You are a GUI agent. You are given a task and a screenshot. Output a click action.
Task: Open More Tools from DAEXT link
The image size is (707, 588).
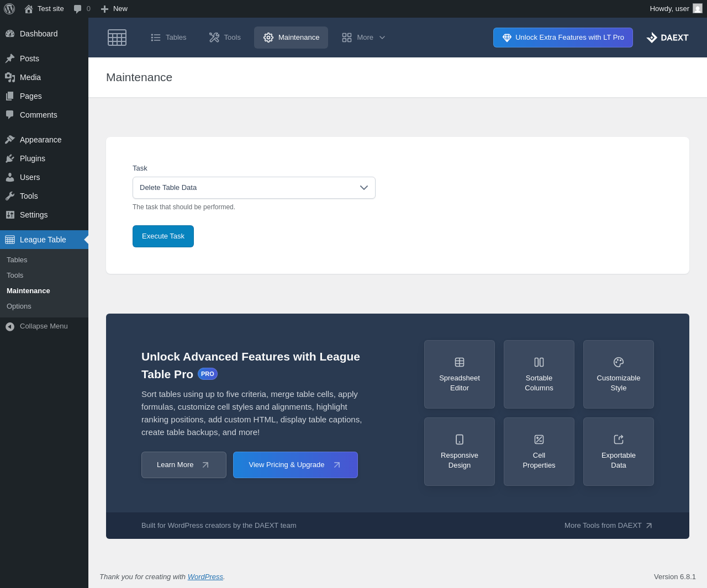click(608, 526)
